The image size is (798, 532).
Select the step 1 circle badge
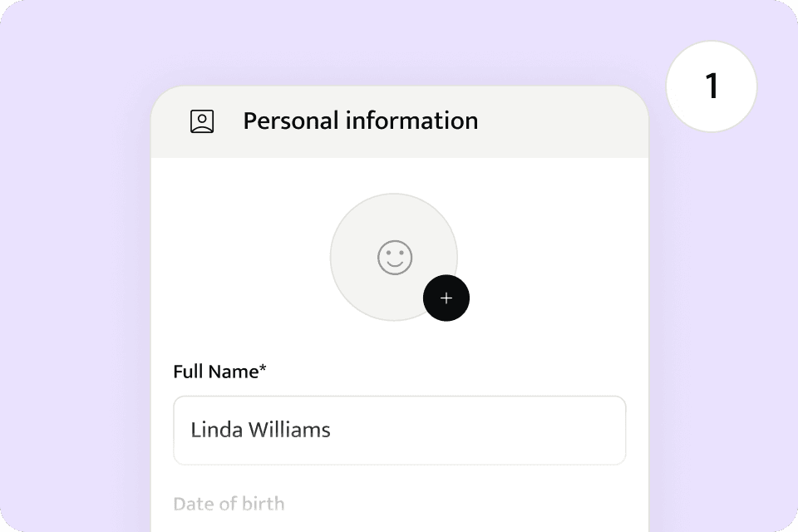coord(712,86)
